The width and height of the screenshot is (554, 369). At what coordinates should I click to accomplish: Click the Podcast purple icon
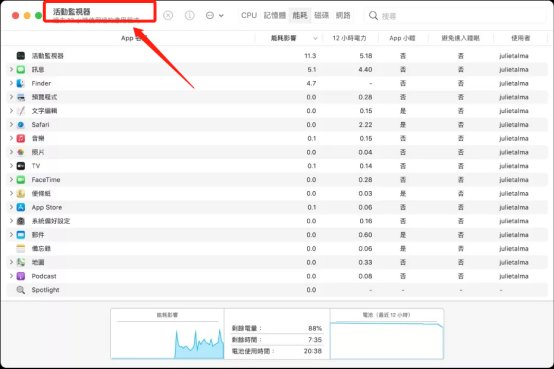pyautogui.click(x=21, y=276)
